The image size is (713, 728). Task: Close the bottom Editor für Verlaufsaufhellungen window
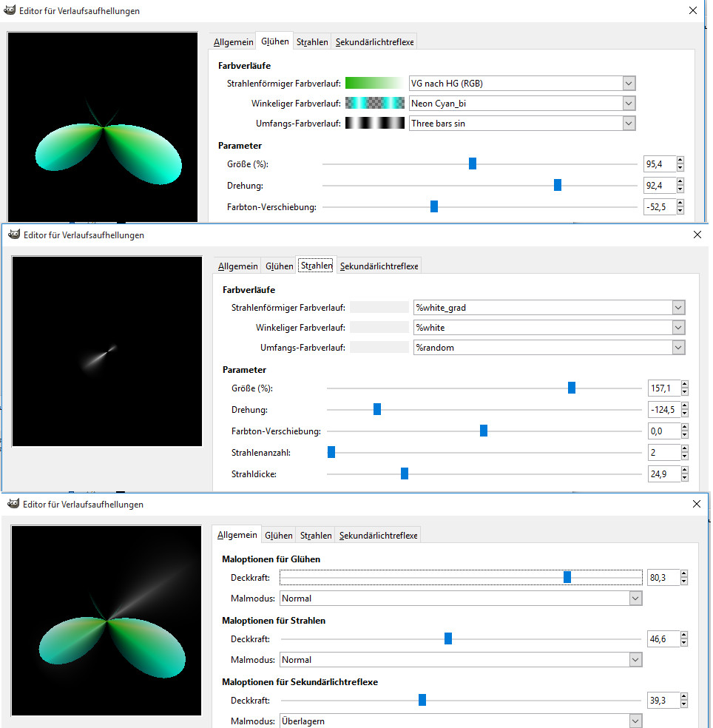coord(696,504)
